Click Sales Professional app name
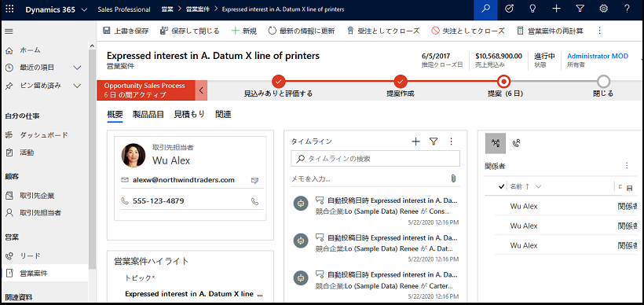The height and width of the screenshot is (305, 644). click(x=124, y=9)
